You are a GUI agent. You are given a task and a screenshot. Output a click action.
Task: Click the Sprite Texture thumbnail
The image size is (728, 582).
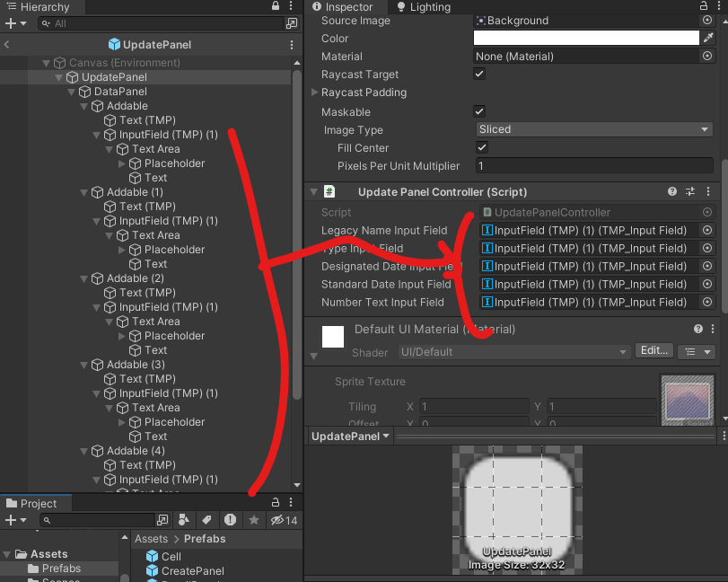[x=687, y=400]
